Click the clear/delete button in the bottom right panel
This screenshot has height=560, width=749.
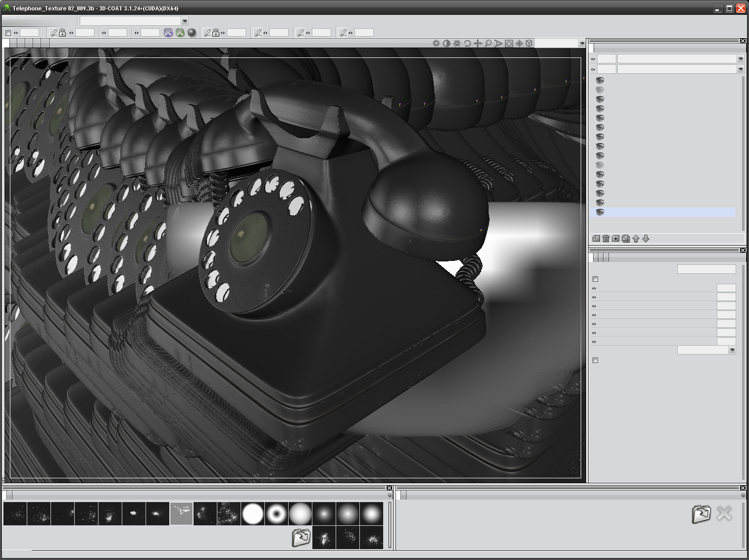724,513
